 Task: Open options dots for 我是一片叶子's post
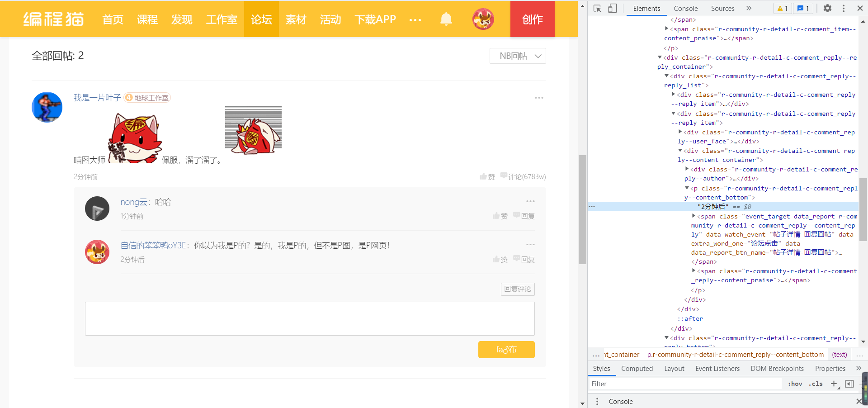(539, 98)
